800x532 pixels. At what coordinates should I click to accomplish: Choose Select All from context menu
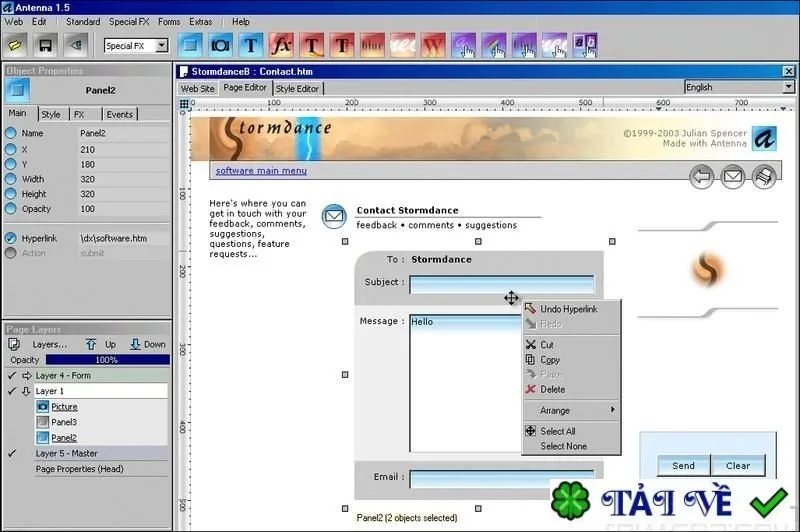click(x=571, y=432)
